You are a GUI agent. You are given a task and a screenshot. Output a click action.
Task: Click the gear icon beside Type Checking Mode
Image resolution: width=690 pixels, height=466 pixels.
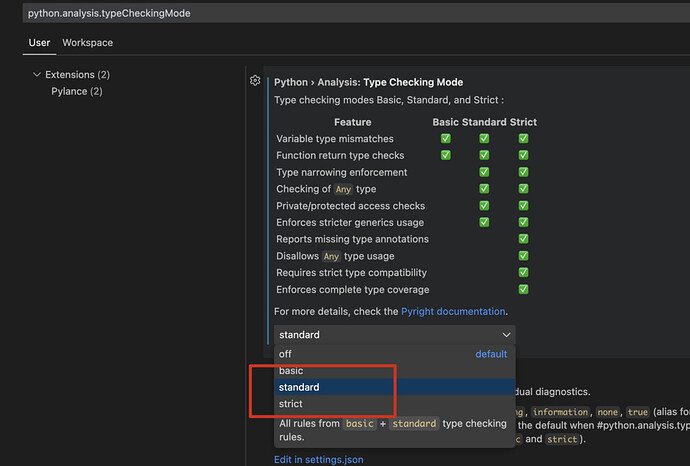255,81
